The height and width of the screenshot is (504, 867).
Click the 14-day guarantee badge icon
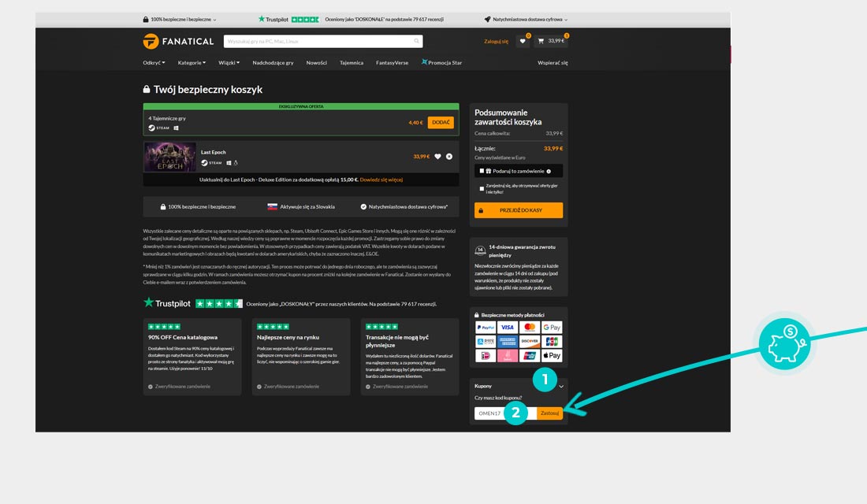coord(480,251)
